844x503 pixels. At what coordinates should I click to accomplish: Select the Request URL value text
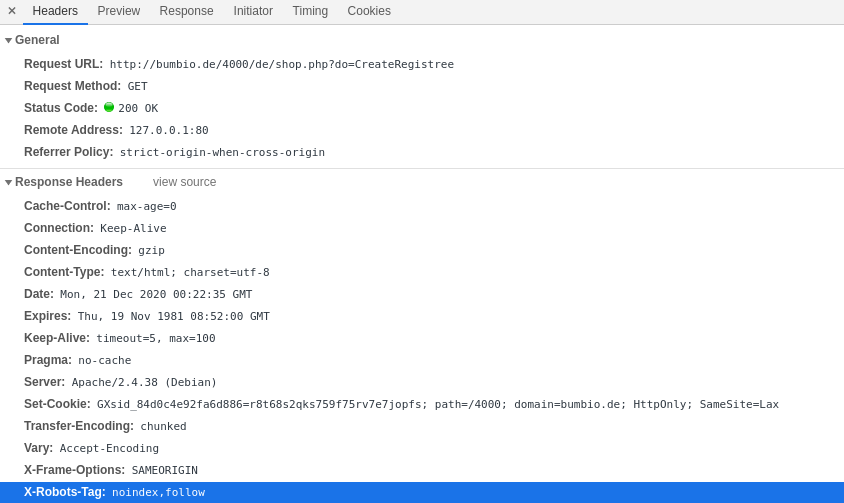click(282, 64)
